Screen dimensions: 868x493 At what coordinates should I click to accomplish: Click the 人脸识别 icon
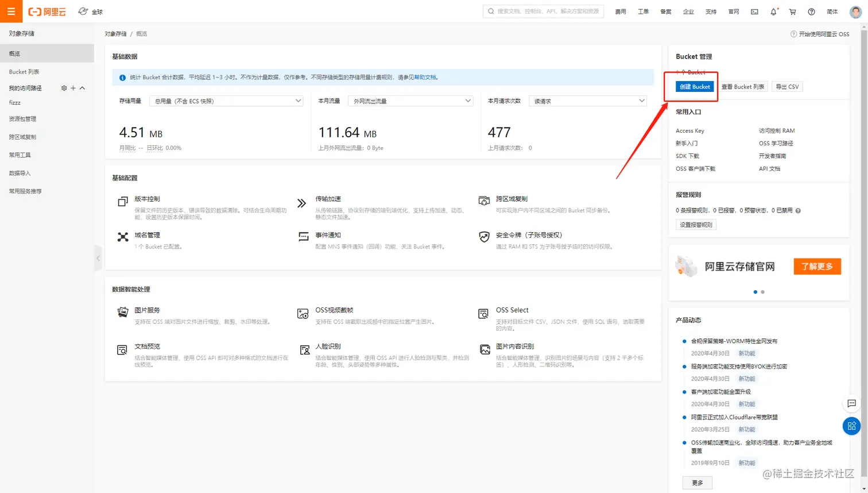305,349
